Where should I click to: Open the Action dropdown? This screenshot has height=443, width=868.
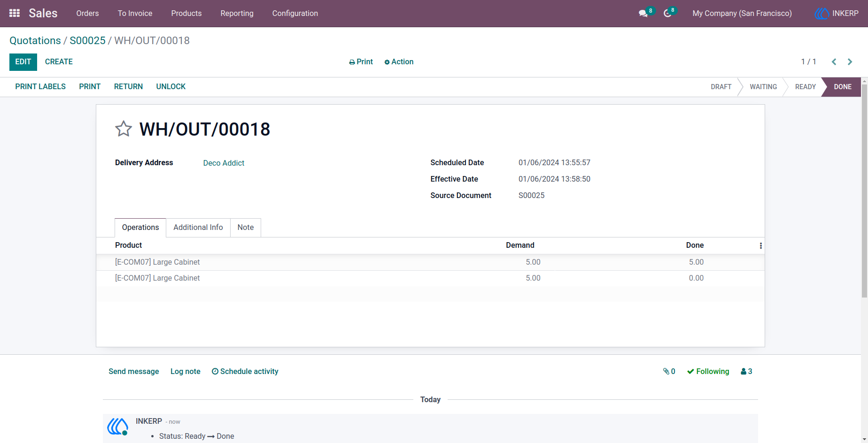(399, 62)
